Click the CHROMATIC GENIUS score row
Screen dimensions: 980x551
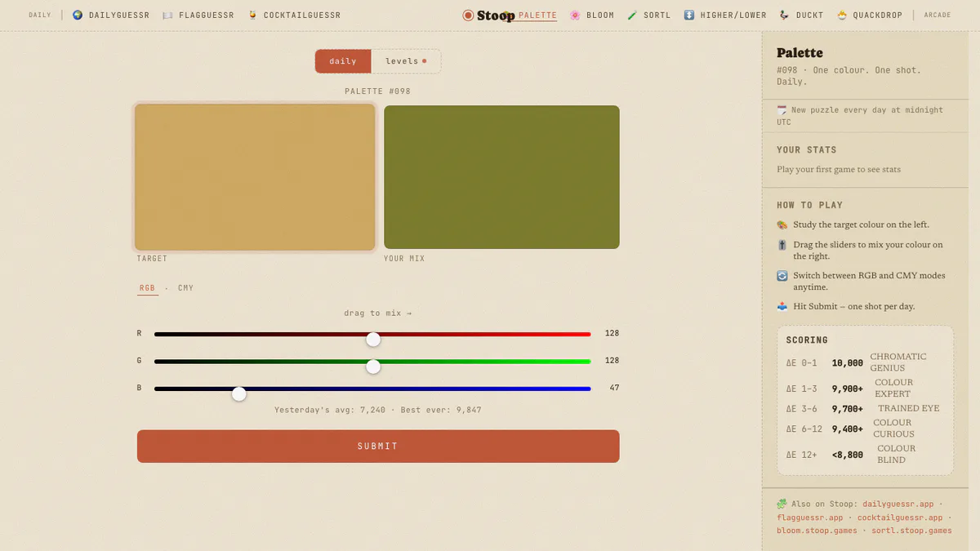[865, 362]
